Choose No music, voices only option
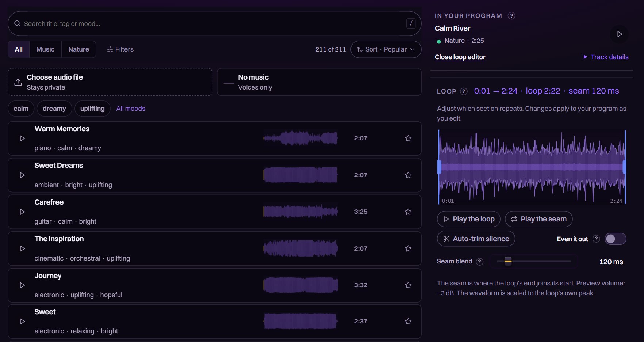The width and height of the screenshot is (644, 342). (x=319, y=82)
